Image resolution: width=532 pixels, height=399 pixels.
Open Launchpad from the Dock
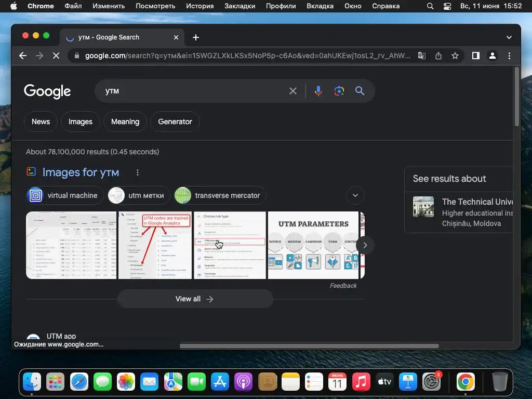click(x=55, y=382)
